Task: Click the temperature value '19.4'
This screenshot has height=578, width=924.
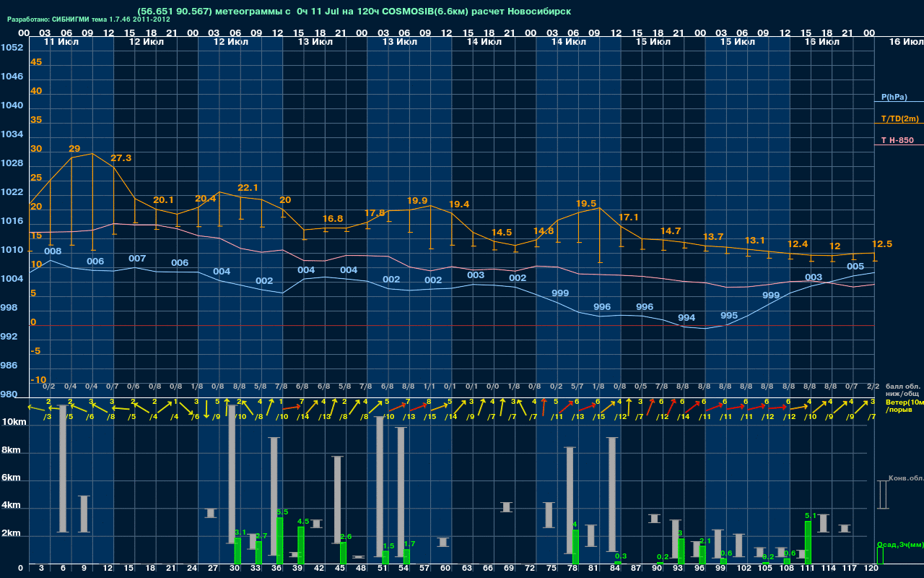Action: point(459,204)
